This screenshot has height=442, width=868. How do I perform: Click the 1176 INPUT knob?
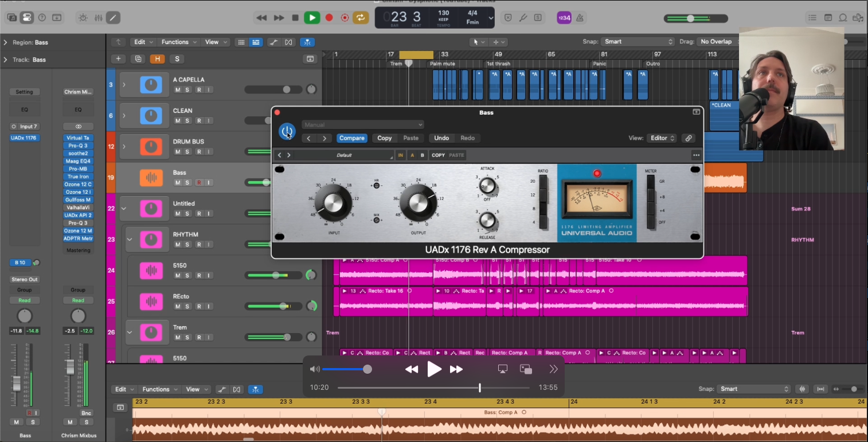(x=333, y=202)
